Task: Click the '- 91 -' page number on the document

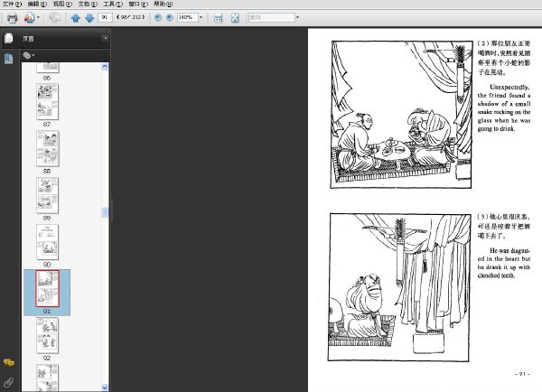Action: tap(522, 374)
